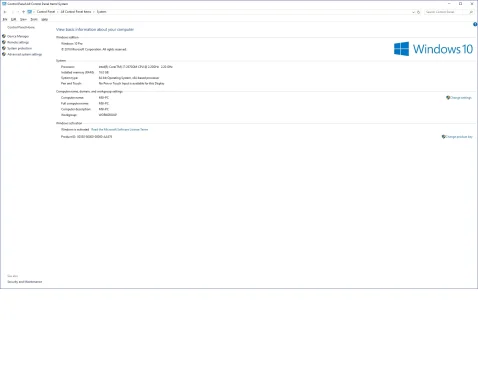Open Device Manager from the sidebar
This screenshot has height=384, width=478.
[18, 36]
